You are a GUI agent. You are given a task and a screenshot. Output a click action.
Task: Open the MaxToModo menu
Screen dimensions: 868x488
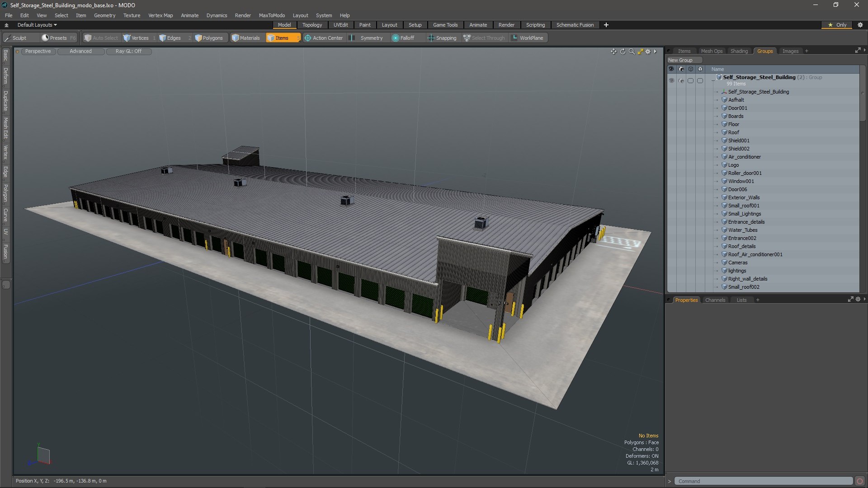pyautogui.click(x=272, y=15)
